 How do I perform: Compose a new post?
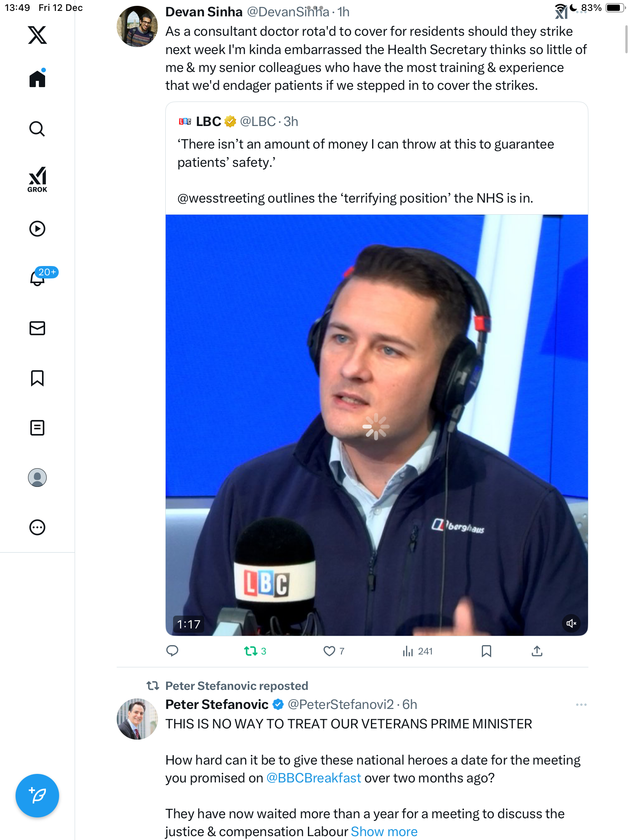pos(37,796)
